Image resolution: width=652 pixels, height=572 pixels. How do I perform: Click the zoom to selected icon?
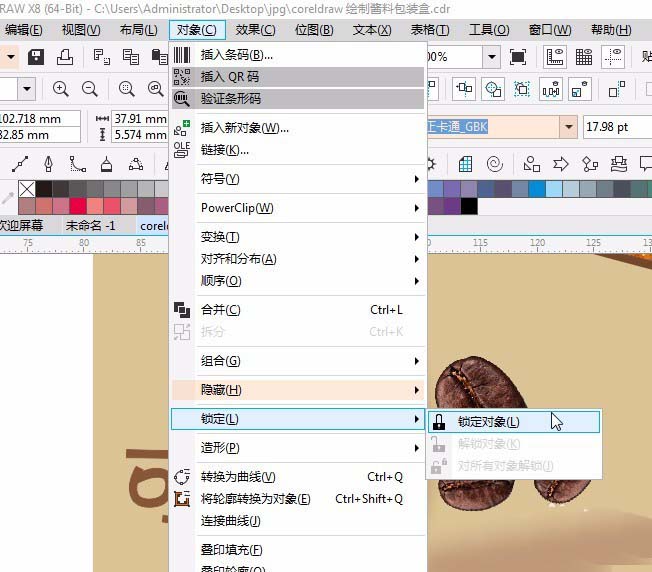[x=126, y=89]
